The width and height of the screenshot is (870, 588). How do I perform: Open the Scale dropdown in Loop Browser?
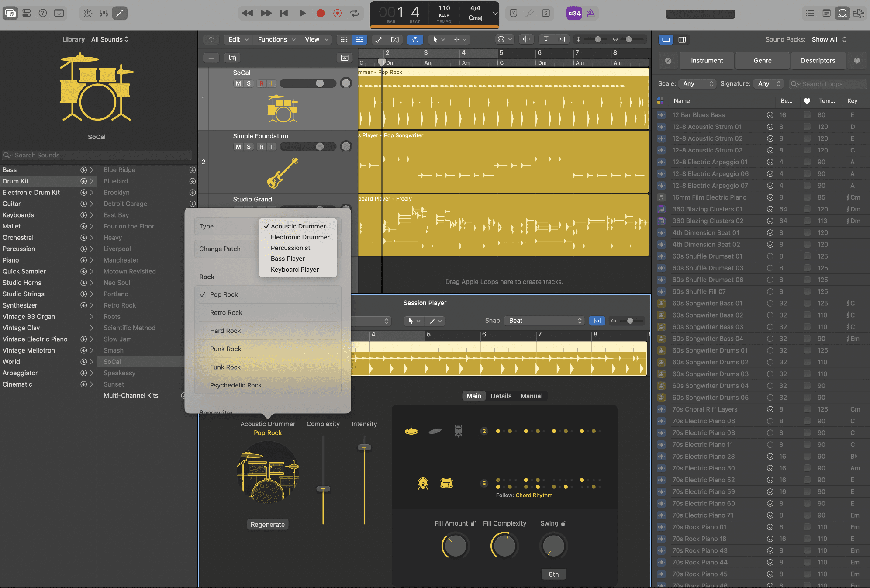coord(698,83)
